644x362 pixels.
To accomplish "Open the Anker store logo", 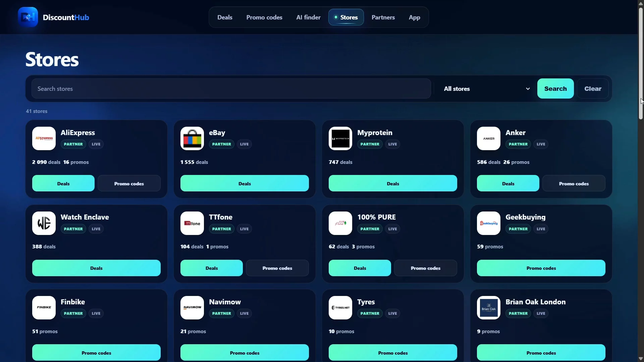I will 489,138.
